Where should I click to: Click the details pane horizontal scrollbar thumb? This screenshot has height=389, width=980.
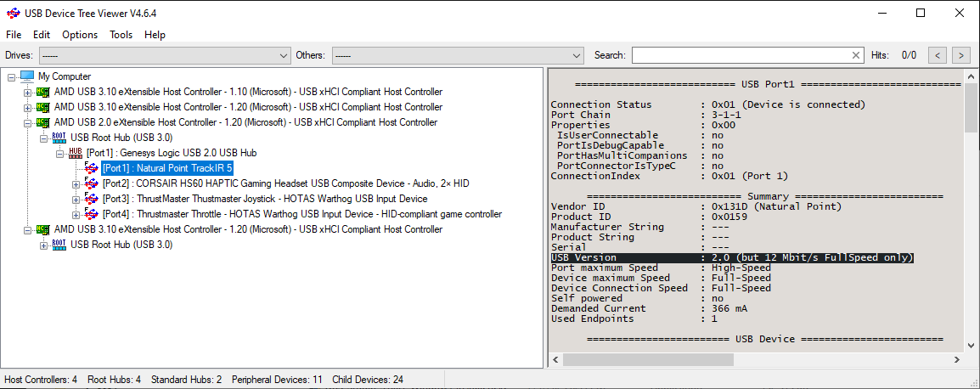[648, 359]
